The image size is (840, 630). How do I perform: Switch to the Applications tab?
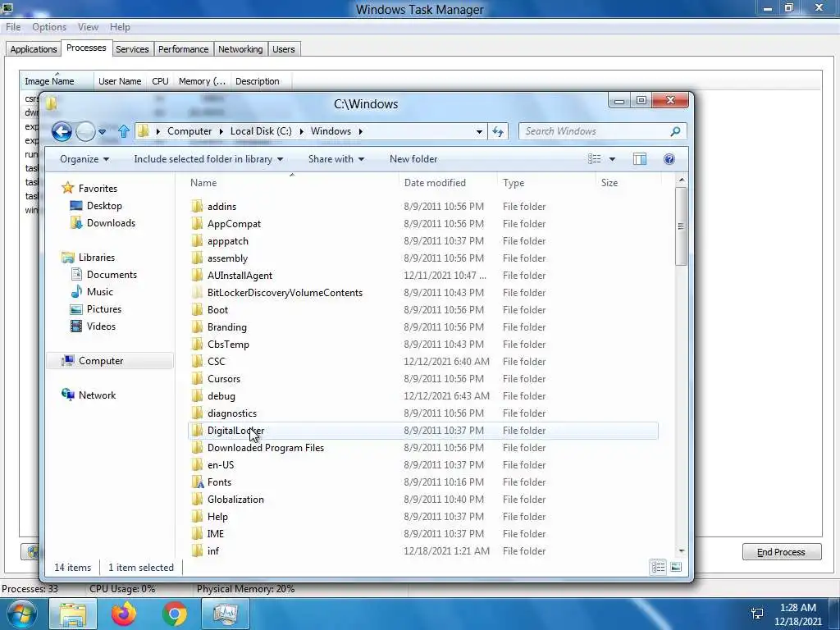(33, 49)
